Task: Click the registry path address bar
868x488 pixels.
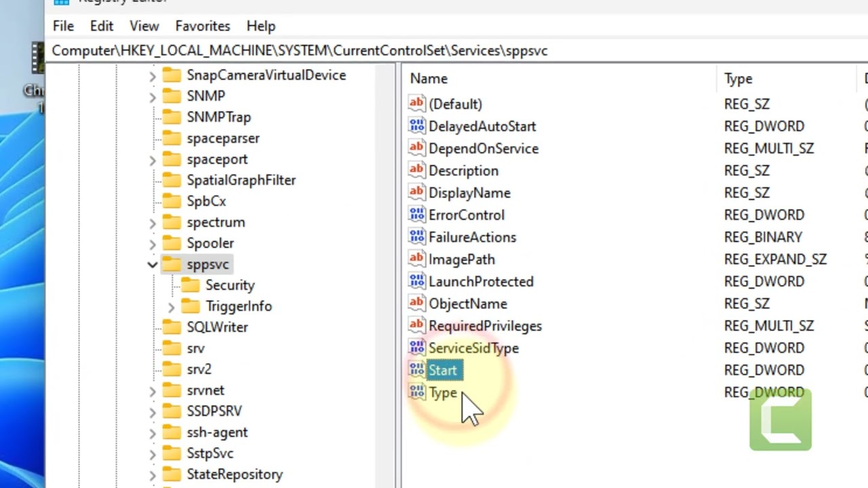Action: pos(458,50)
